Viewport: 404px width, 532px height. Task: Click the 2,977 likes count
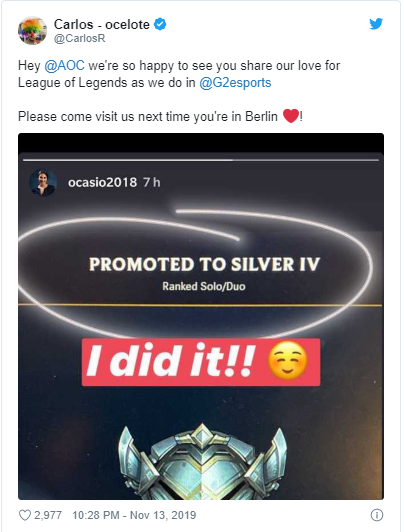point(48,515)
